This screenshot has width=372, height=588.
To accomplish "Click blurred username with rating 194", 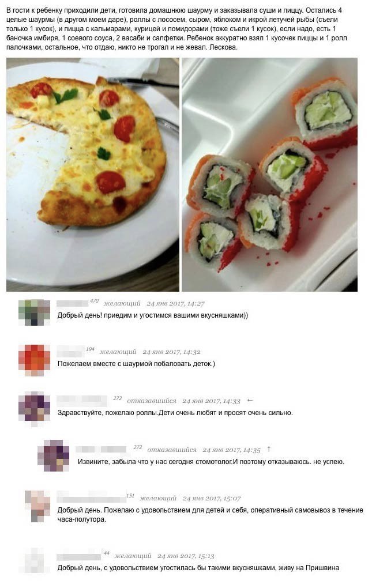I will [70, 352].
